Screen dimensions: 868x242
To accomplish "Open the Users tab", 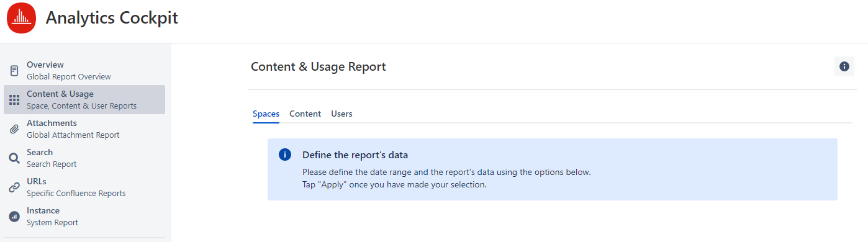I will click(x=341, y=114).
